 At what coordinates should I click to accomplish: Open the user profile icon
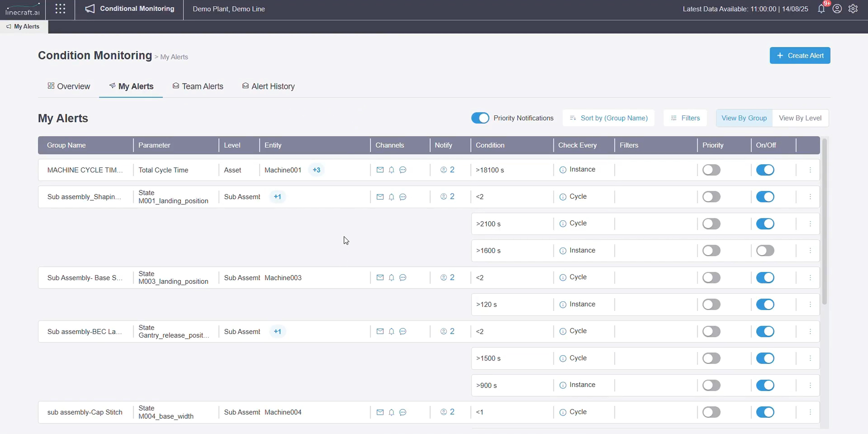coord(837,9)
